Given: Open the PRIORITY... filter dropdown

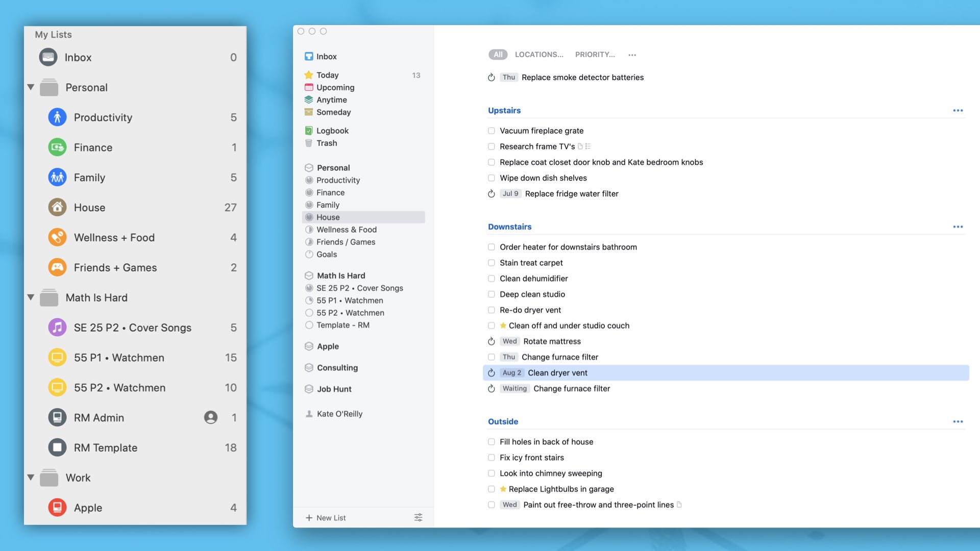Looking at the screenshot, I should 595,55.
